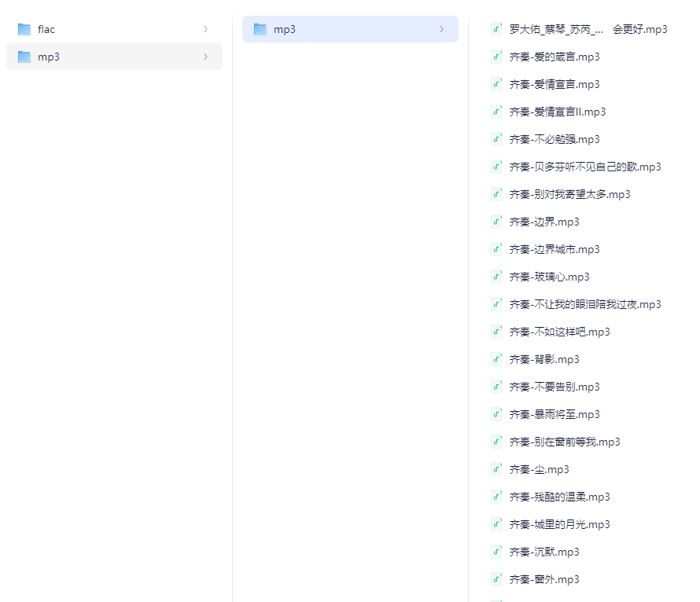Select file name 齐秦-背影.mp3
This screenshot has height=602, width=700.
544,359
